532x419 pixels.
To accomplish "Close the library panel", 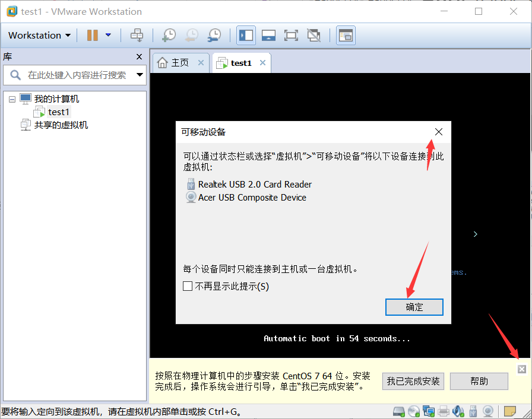I will tap(139, 56).
